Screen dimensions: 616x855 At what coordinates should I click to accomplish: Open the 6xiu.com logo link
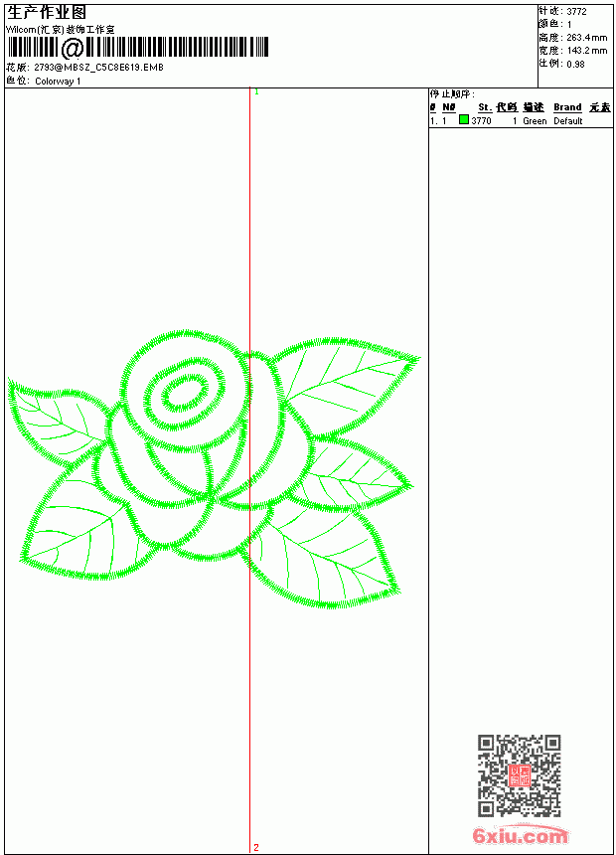point(520,835)
